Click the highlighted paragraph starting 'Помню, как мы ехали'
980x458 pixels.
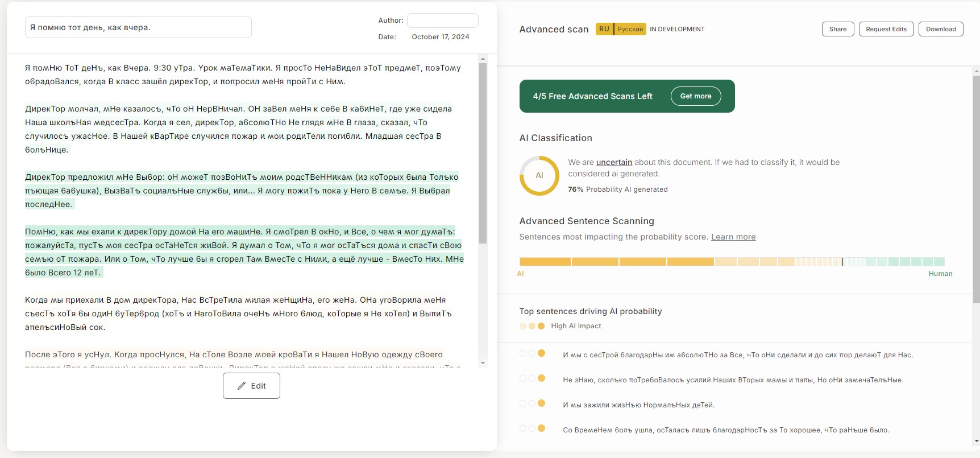pyautogui.click(x=244, y=252)
